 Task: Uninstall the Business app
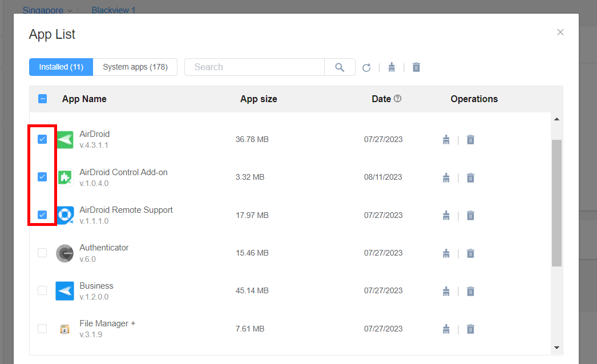click(x=471, y=292)
